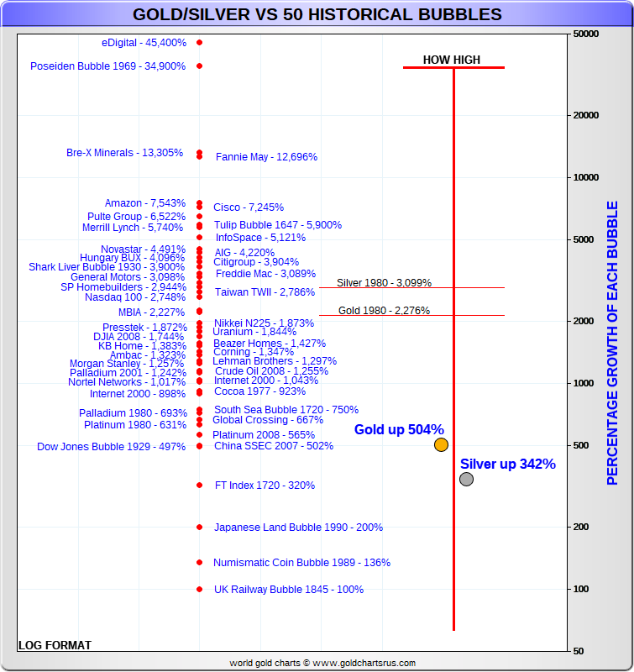The image size is (634, 672).
Task: Select the Amazon - 7,543% label
Action: pyautogui.click(x=145, y=203)
